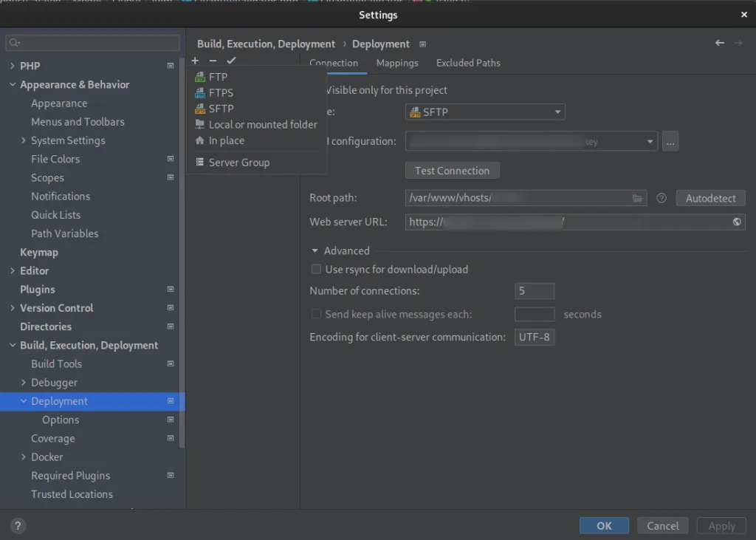Open SSH configurations via the ellipsis button
The width and height of the screenshot is (756, 540).
670,140
